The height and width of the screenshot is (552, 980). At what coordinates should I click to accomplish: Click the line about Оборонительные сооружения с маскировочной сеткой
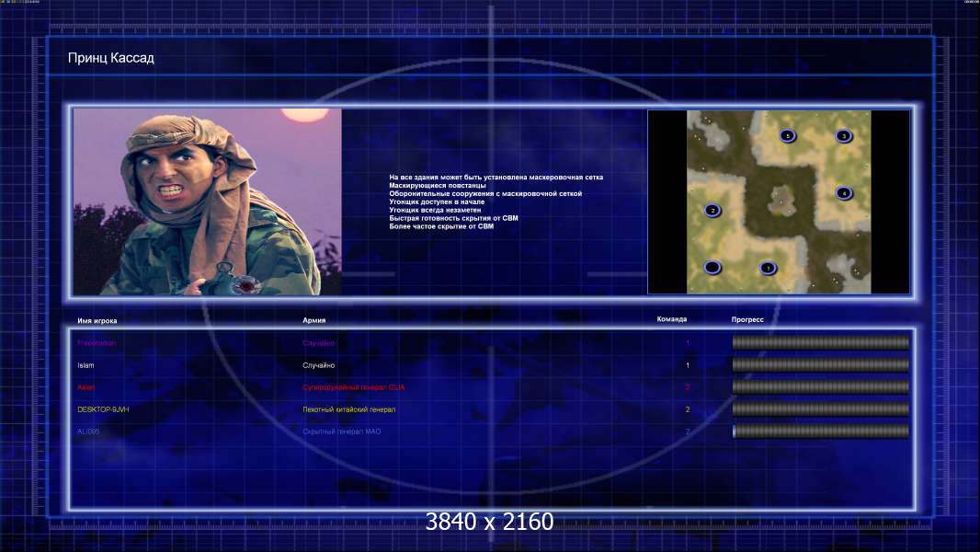pos(485,194)
